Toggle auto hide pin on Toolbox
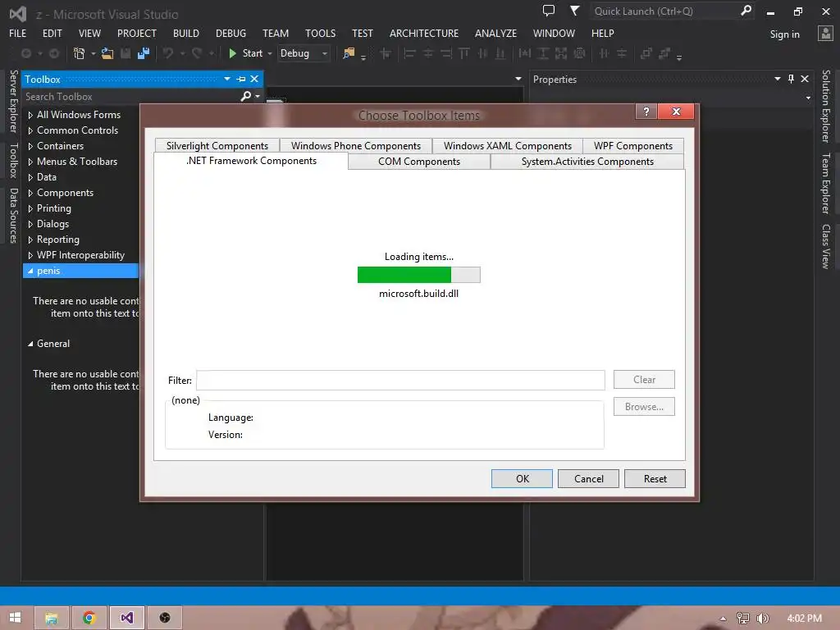This screenshot has width=840, height=630. (241, 80)
